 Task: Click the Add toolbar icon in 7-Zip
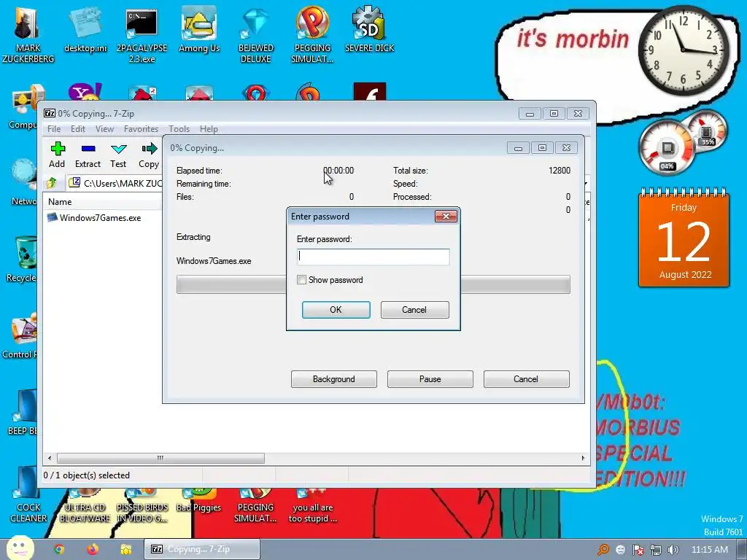tap(57, 155)
